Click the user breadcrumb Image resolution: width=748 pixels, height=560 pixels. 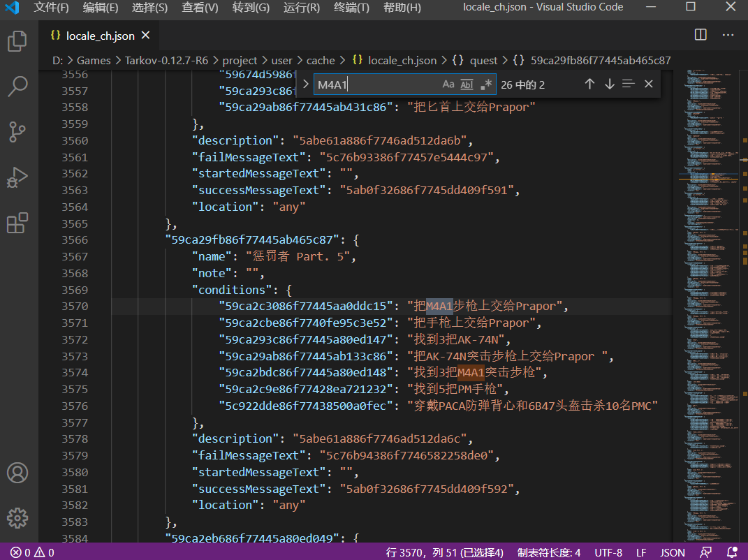coord(281,61)
